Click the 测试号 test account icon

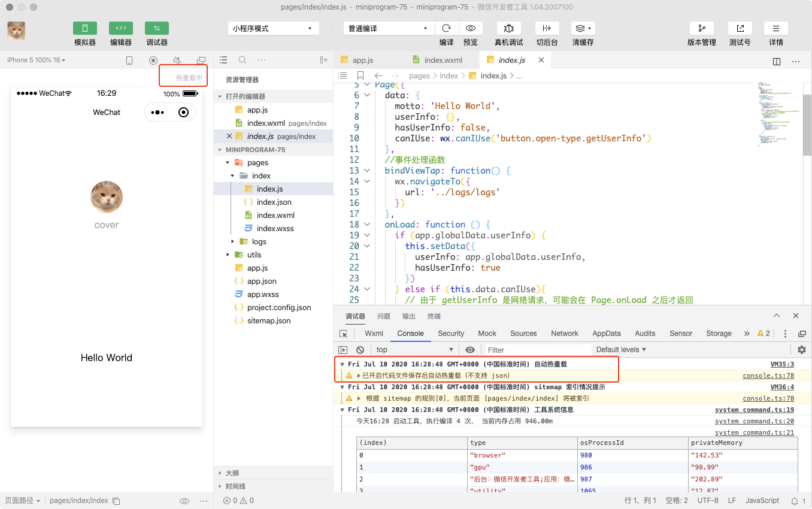pyautogui.click(x=740, y=28)
